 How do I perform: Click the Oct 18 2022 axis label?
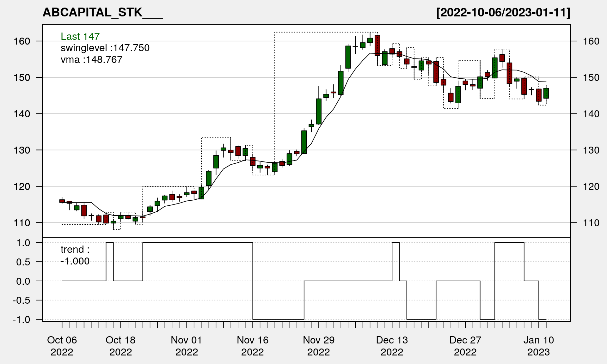(120, 346)
